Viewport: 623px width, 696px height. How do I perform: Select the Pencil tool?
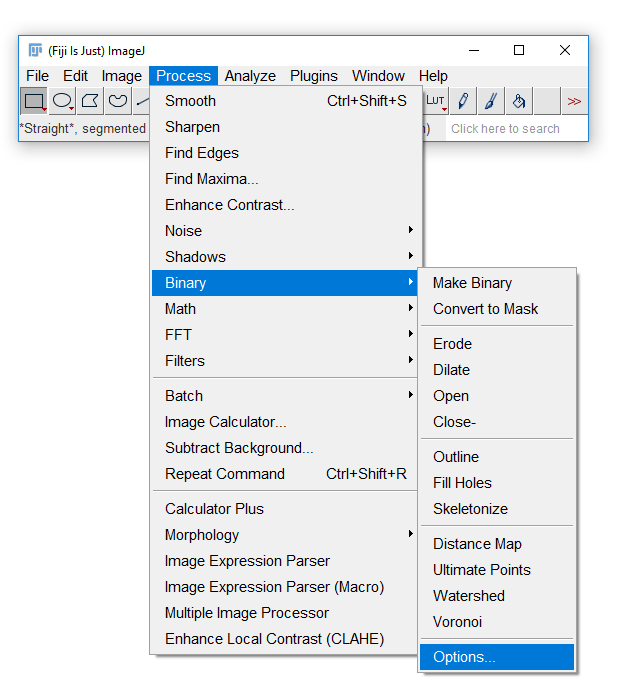[463, 101]
